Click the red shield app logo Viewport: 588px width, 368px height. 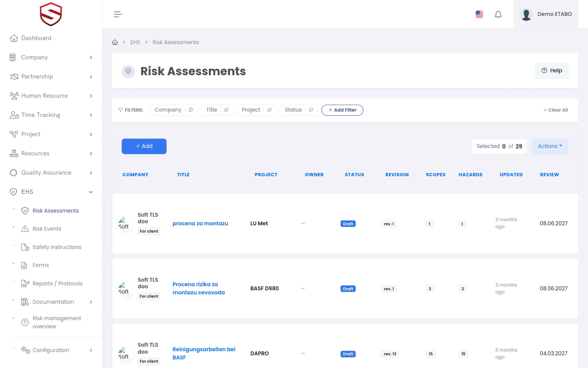(51, 14)
